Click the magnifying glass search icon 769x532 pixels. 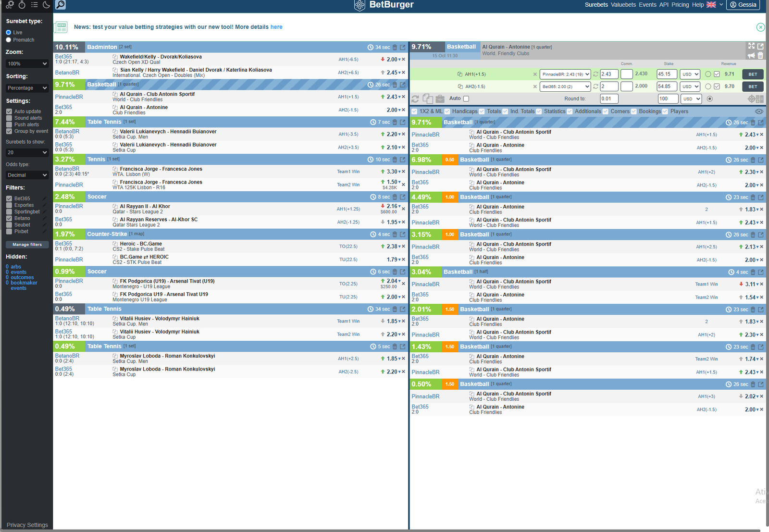tap(61, 4)
